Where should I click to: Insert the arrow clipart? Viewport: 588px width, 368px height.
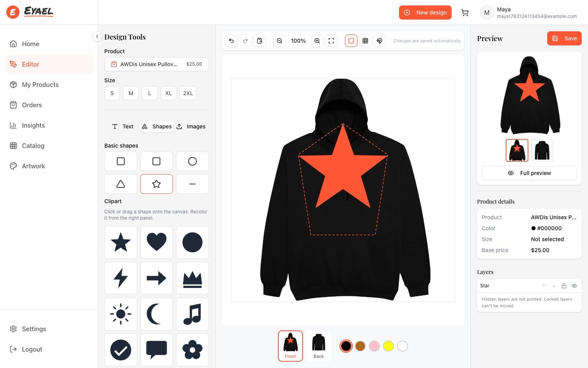156,278
